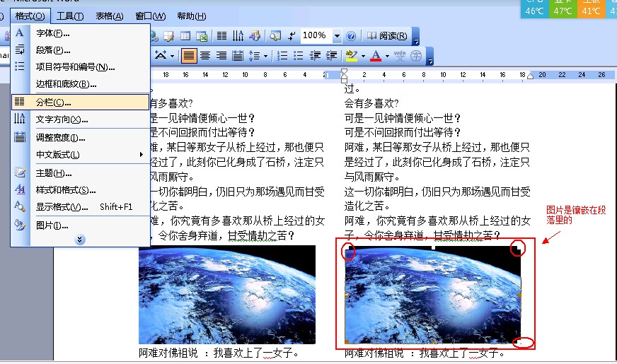This screenshot has width=617, height=364.
Task: Click Phonetic Guide (wén) icon
Action: pyautogui.click(x=399, y=56)
